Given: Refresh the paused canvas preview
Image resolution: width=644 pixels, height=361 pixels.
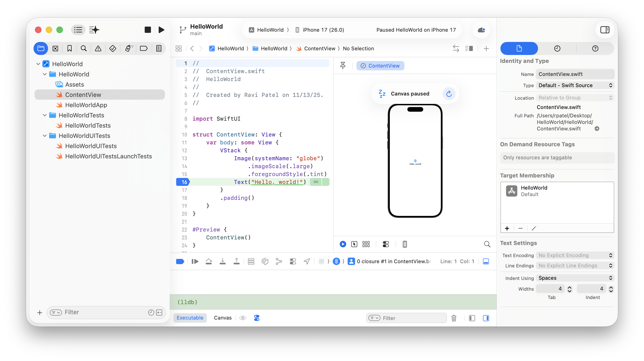Looking at the screenshot, I should point(449,94).
